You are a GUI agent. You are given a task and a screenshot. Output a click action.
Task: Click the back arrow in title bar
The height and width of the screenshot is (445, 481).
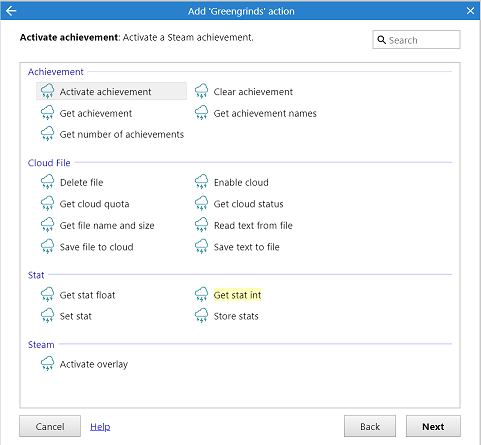[11, 11]
